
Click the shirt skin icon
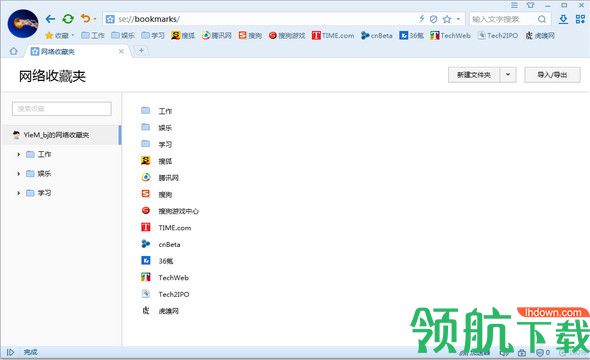tap(531, 5)
